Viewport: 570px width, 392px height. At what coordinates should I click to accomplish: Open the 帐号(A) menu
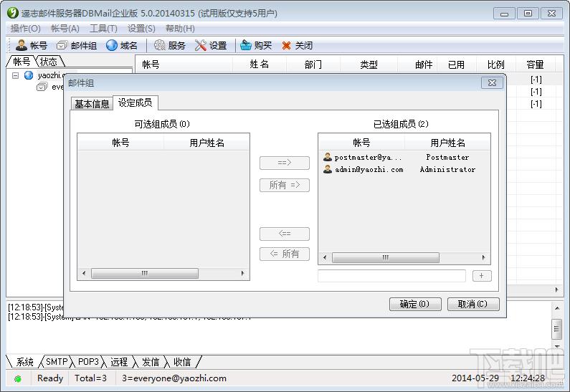coord(65,29)
